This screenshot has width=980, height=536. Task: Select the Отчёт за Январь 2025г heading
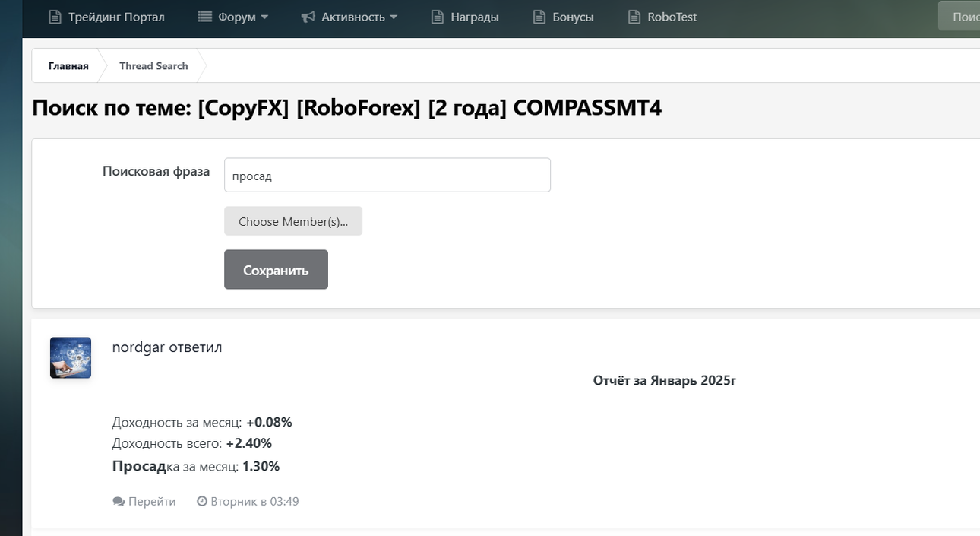[x=665, y=380]
